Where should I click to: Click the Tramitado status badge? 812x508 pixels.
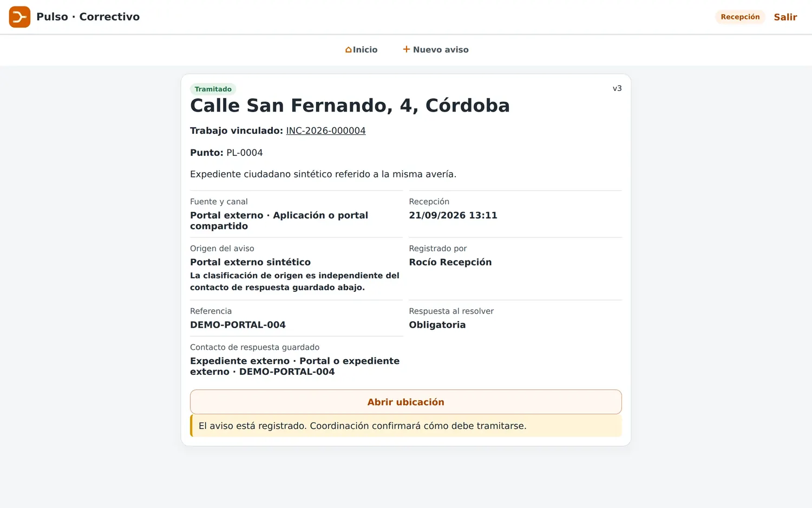pos(213,89)
